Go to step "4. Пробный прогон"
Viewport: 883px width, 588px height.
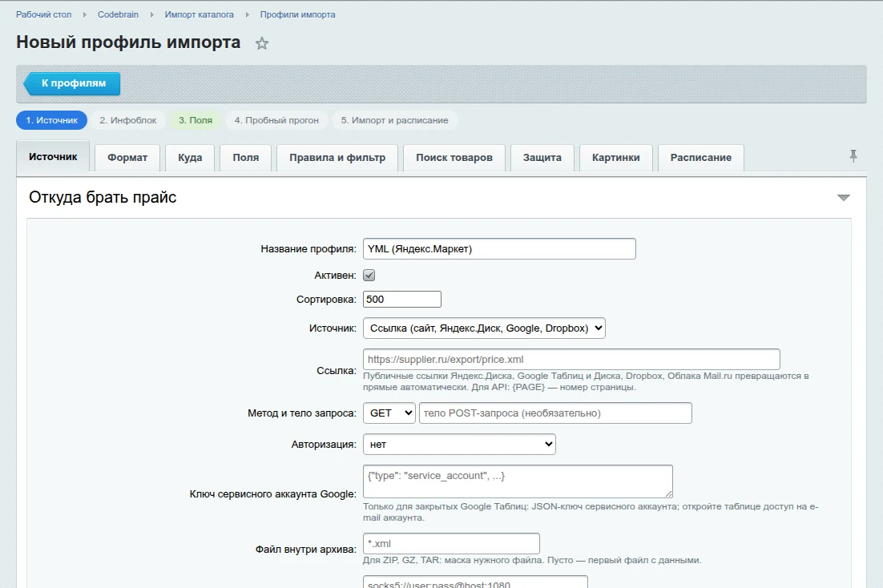[x=276, y=120]
